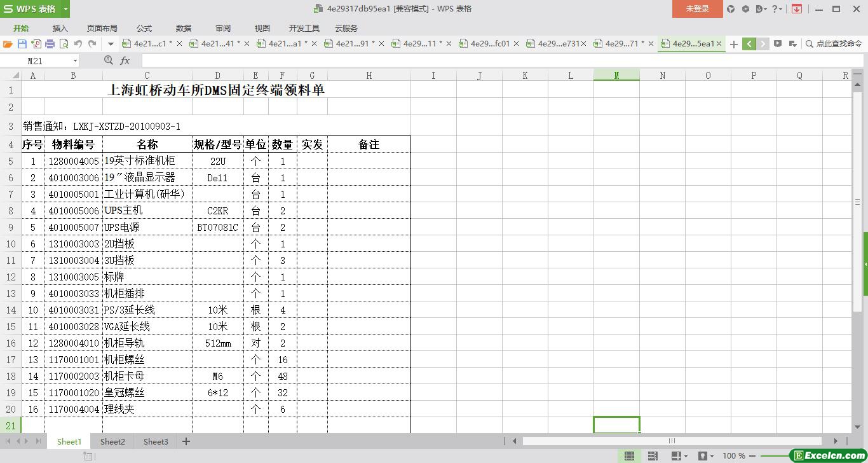Click the Open file folder icon
The height and width of the screenshot is (463, 868).
(8, 44)
